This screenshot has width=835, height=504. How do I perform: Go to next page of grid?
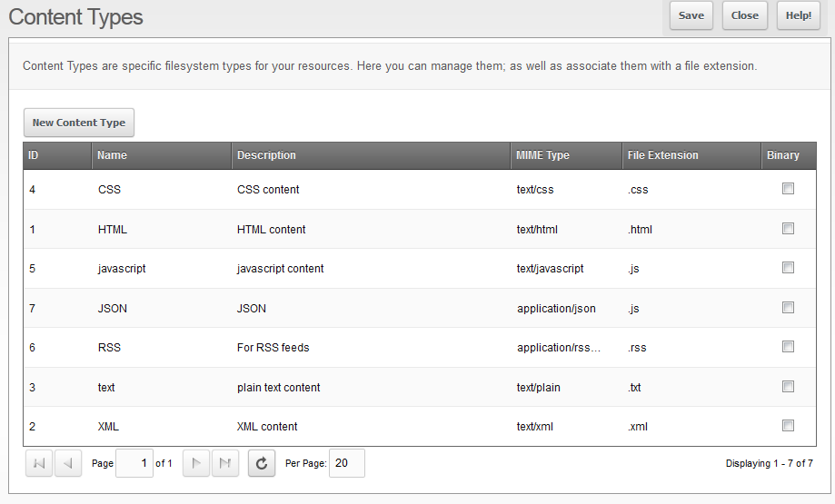pos(196,463)
